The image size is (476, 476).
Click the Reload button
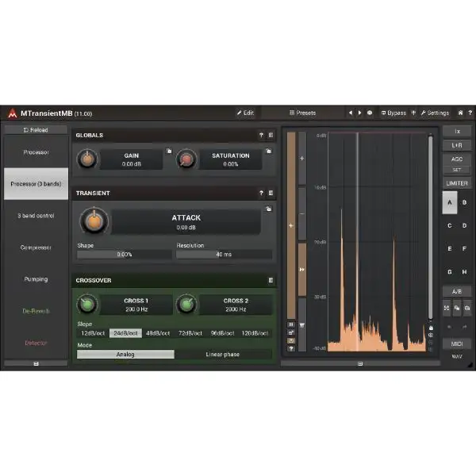point(36,130)
